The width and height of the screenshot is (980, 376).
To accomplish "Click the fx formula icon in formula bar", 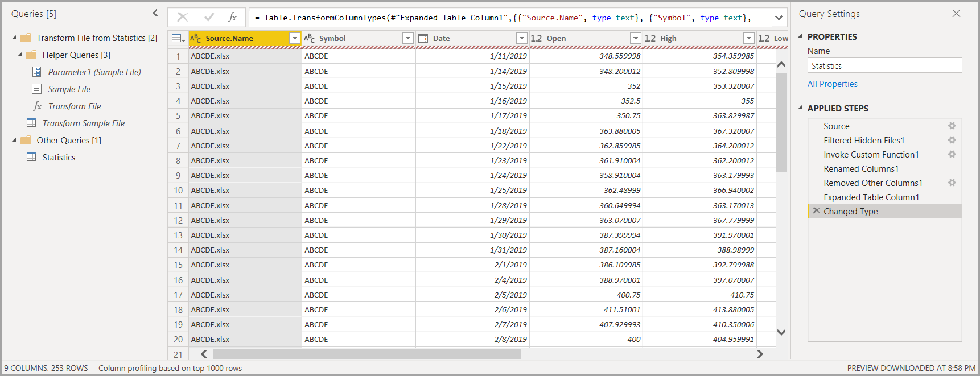I will pos(232,18).
